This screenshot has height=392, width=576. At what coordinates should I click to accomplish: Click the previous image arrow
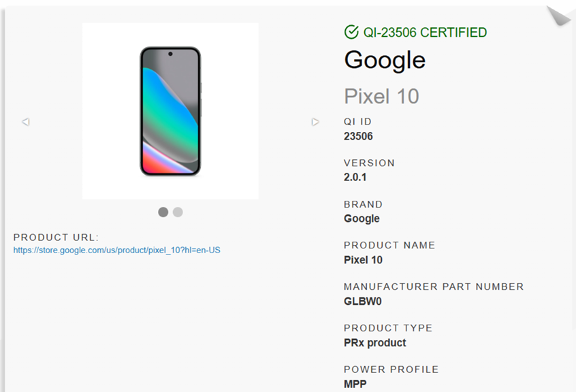[26, 122]
